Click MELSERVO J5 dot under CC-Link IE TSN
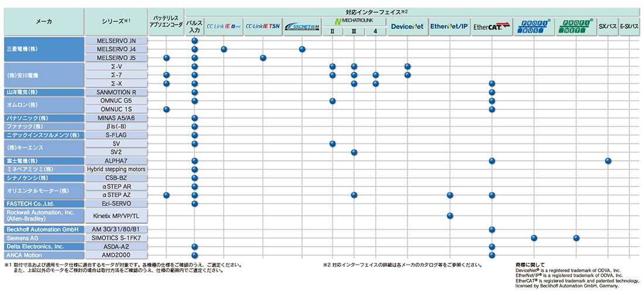The image size is (644, 295). pyautogui.click(x=263, y=58)
